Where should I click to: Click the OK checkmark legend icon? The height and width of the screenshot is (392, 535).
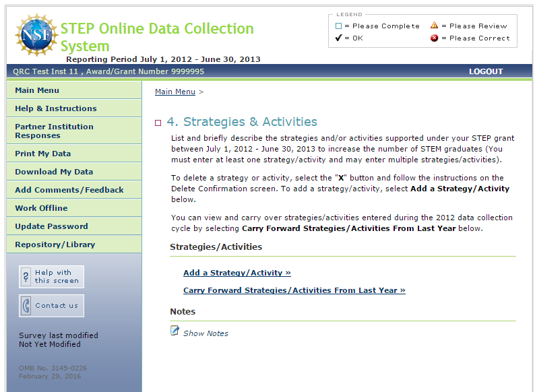tap(339, 38)
